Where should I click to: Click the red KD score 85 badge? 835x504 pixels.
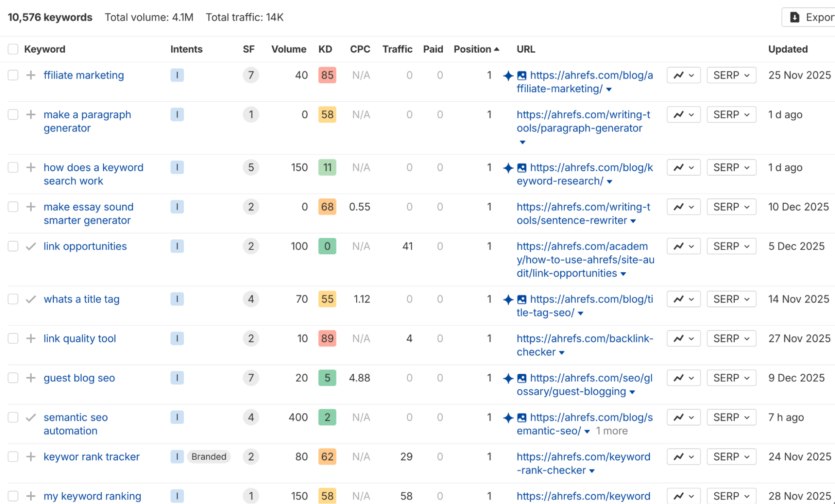pos(327,75)
